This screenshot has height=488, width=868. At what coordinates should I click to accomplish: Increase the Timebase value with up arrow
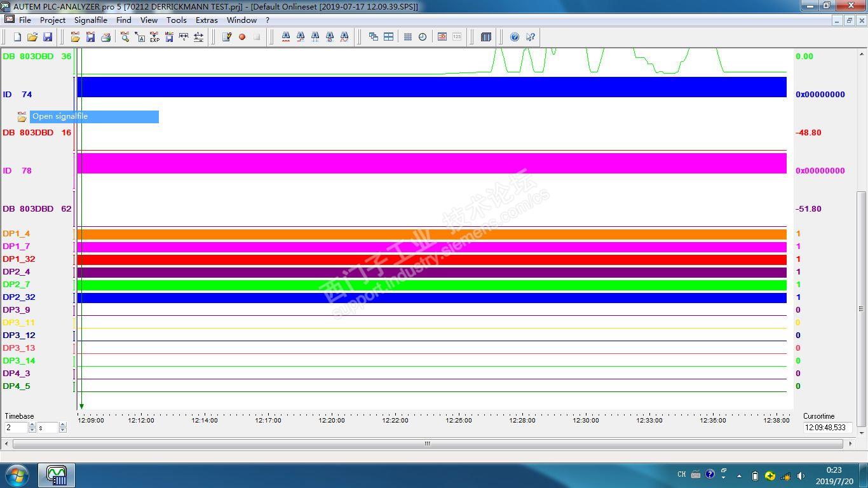tap(32, 425)
